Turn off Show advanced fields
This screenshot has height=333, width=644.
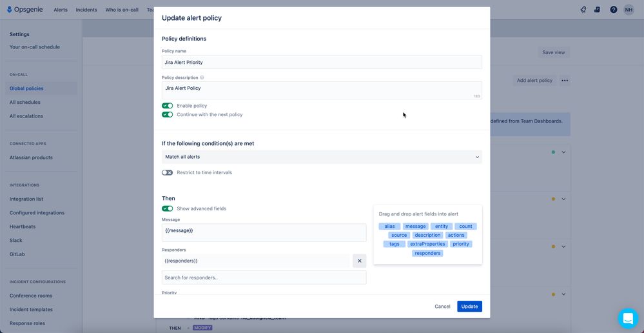coord(167,208)
